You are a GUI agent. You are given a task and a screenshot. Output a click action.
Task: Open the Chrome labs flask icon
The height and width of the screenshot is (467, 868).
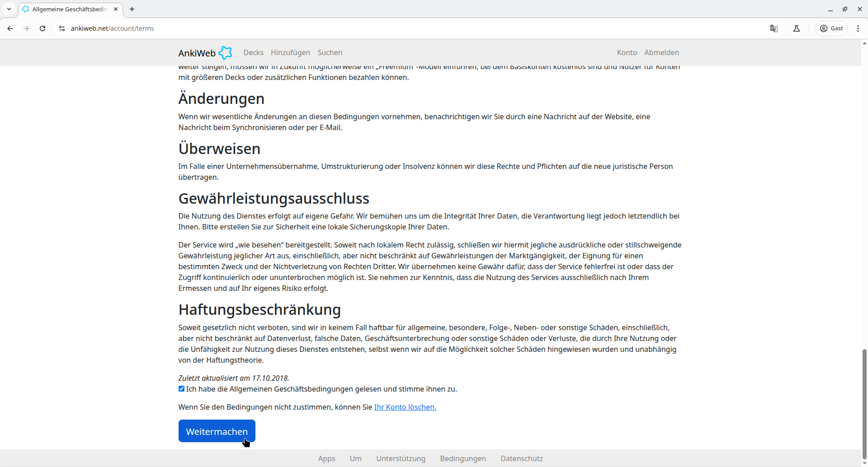[x=797, y=28]
